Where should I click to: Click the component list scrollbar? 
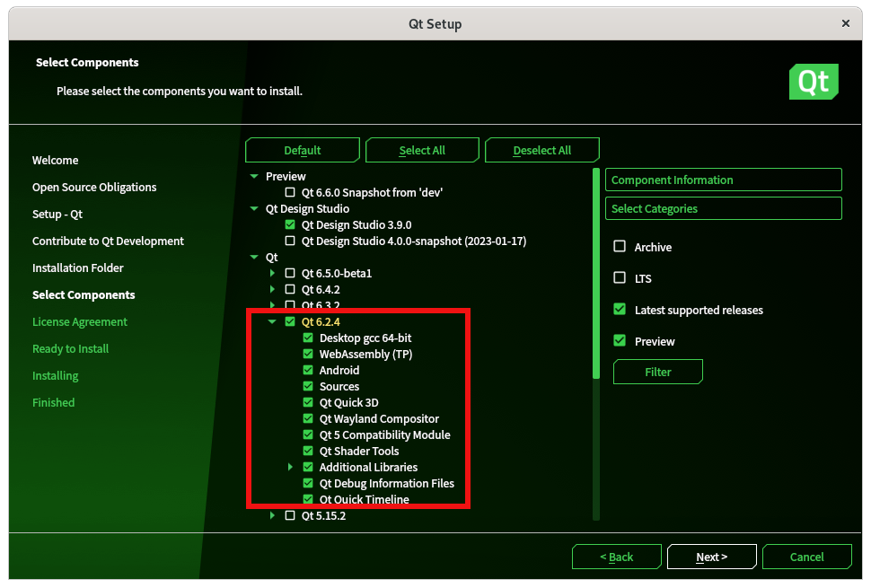[596, 273]
